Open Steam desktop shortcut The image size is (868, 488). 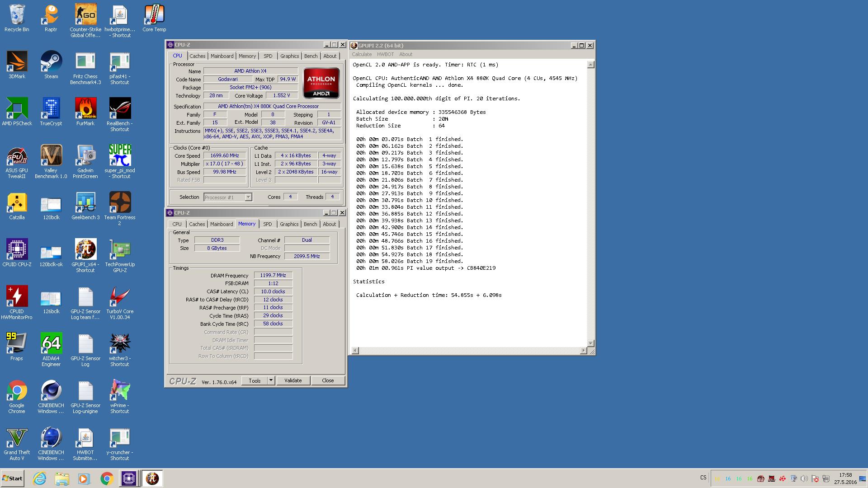click(51, 65)
